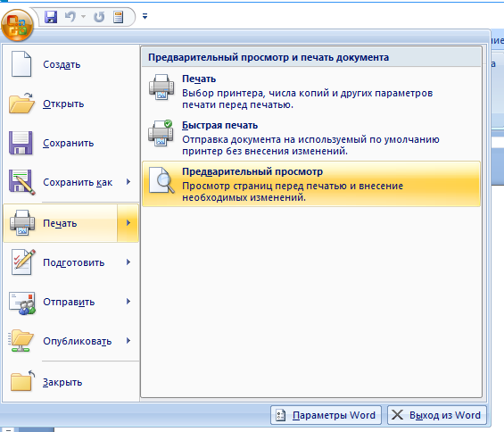Open the Undo history dropdown arrow
504x432 pixels.
(x=83, y=16)
